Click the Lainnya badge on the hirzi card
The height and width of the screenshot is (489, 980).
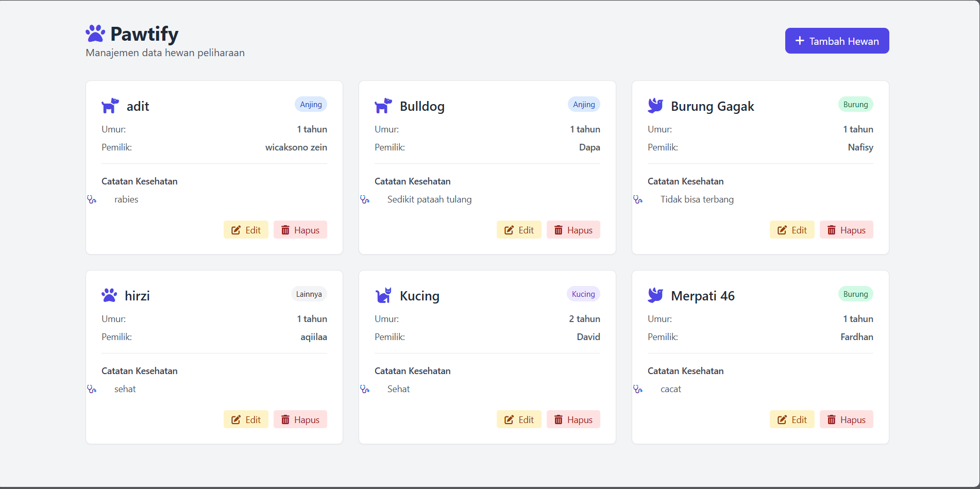309,294
